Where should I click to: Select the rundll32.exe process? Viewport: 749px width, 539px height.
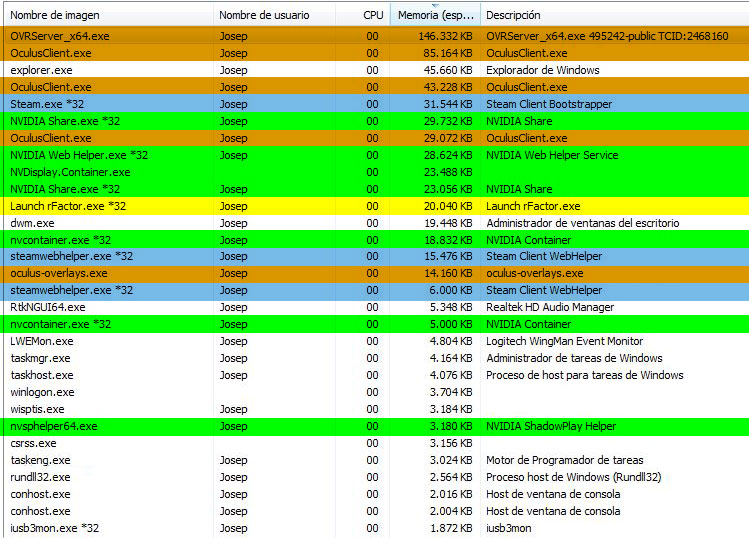(x=376, y=477)
